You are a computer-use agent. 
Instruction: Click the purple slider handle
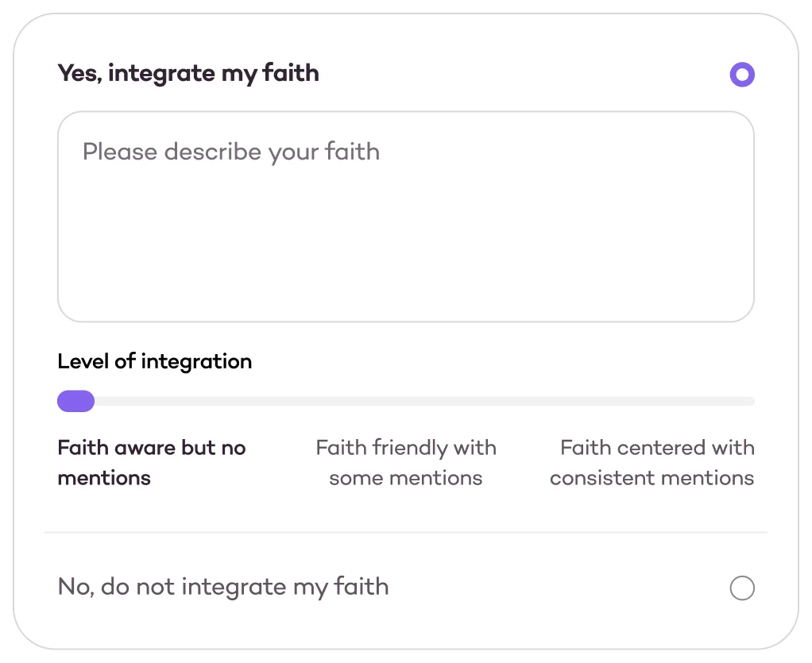(x=75, y=401)
